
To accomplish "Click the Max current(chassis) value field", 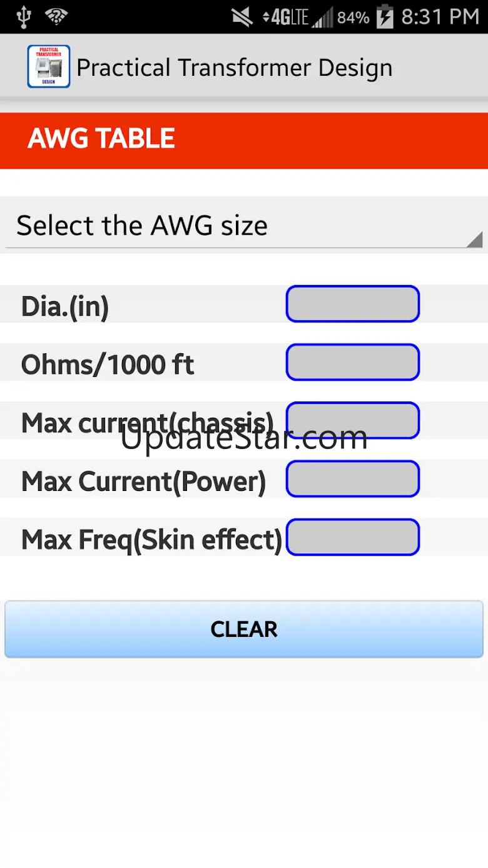I will point(353,421).
